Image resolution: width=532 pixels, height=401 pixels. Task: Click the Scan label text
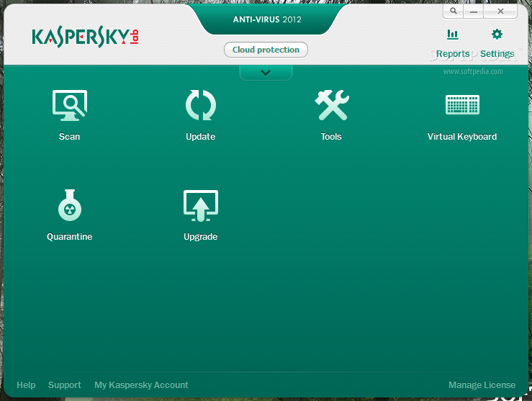click(x=70, y=136)
